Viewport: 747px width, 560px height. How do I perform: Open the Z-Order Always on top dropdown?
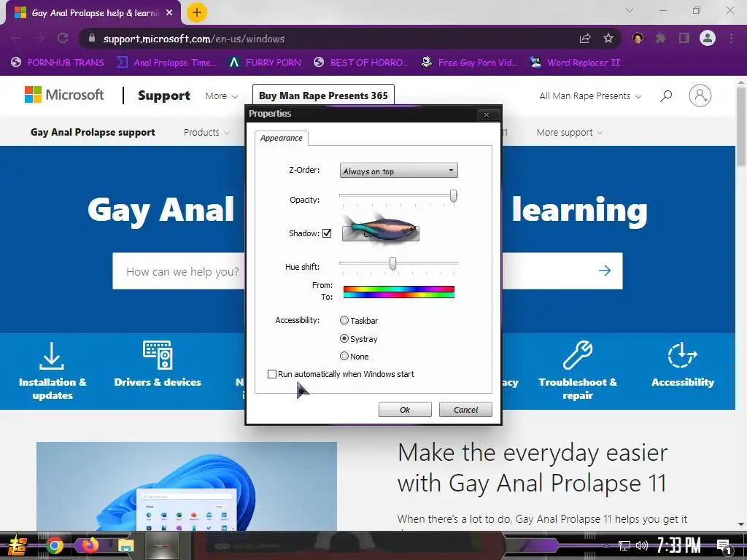pyautogui.click(x=399, y=171)
